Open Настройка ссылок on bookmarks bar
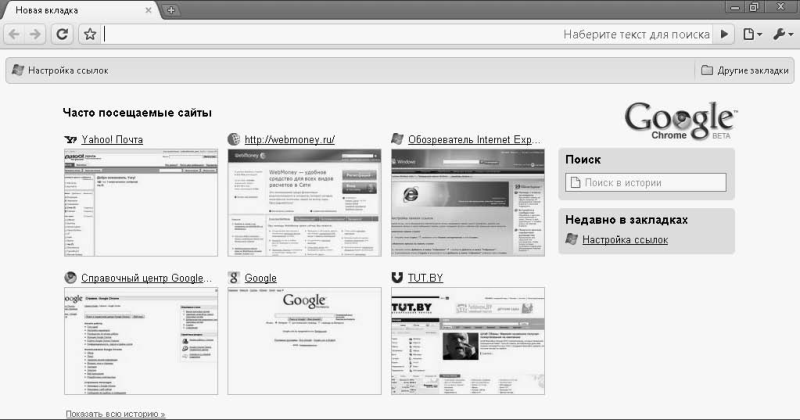This screenshot has width=800, height=420. 59,71
